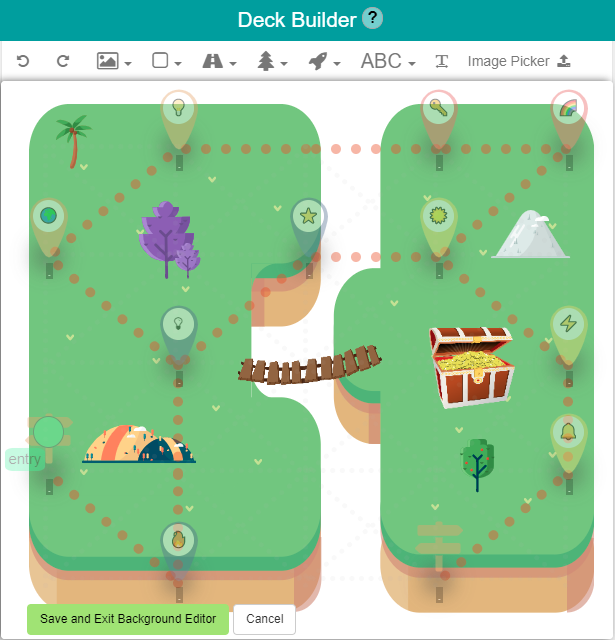
Task: Click Save and Exit Background Editor
Action: tap(128, 619)
